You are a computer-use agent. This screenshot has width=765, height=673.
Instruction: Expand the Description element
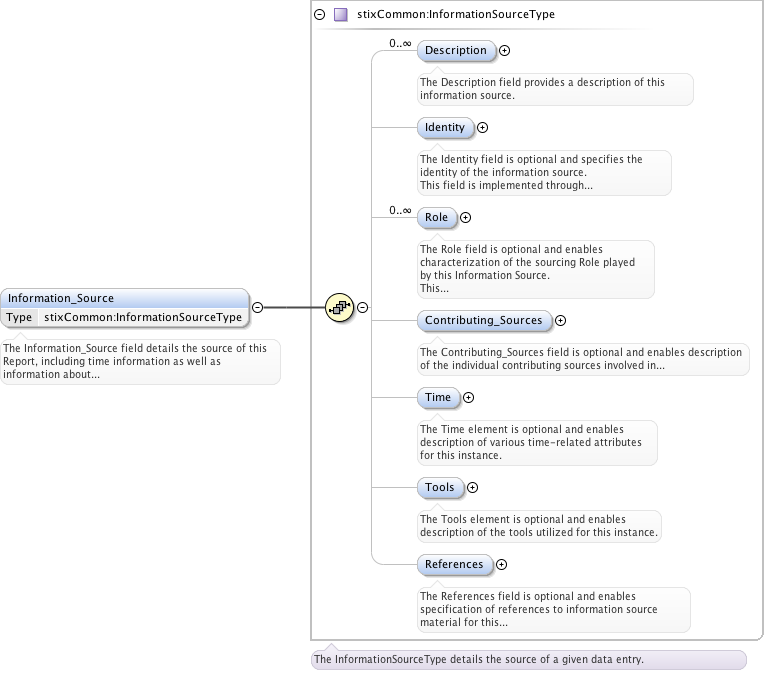tap(504, 50)
